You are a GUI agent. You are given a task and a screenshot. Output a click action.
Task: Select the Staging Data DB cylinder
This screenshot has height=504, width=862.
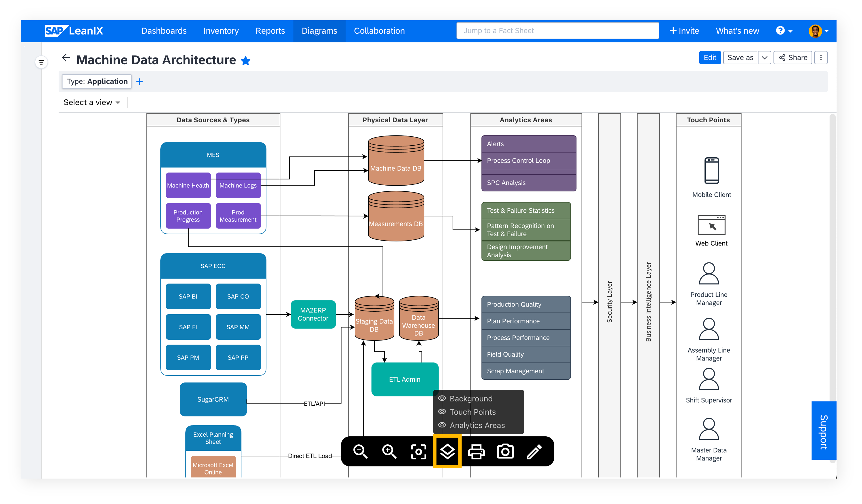[x=374, y=318]
